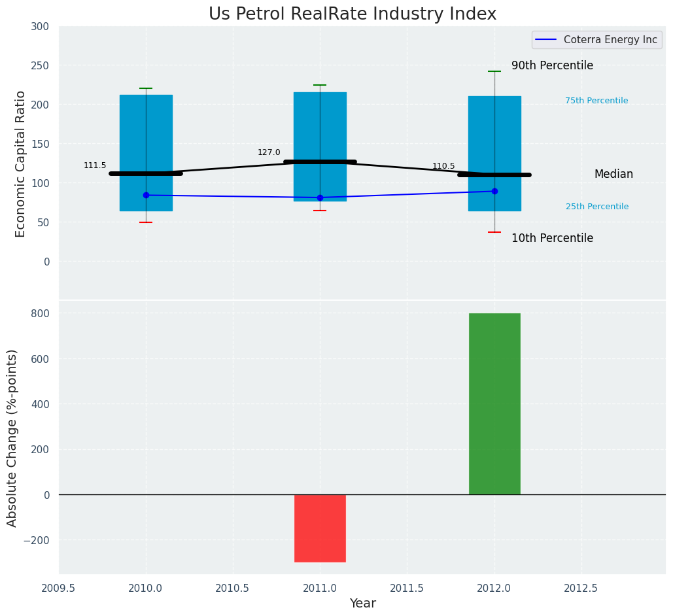
Task: Click the 127.0 median value label
Action: point(269,152)
